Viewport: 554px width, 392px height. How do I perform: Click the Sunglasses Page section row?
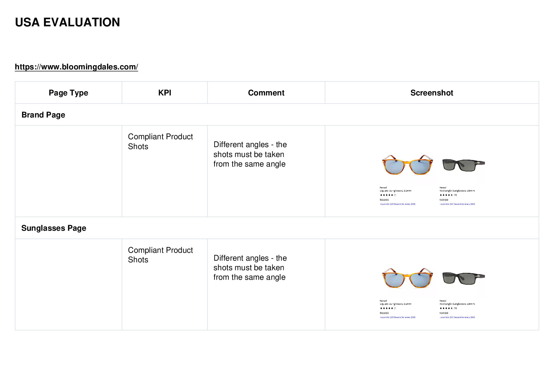pos(277,228)
